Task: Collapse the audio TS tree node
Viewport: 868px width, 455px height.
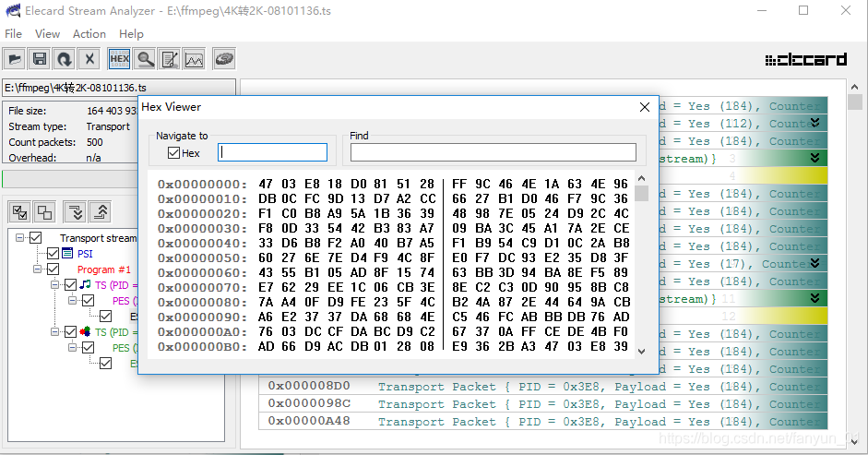Action: [54, 285]
